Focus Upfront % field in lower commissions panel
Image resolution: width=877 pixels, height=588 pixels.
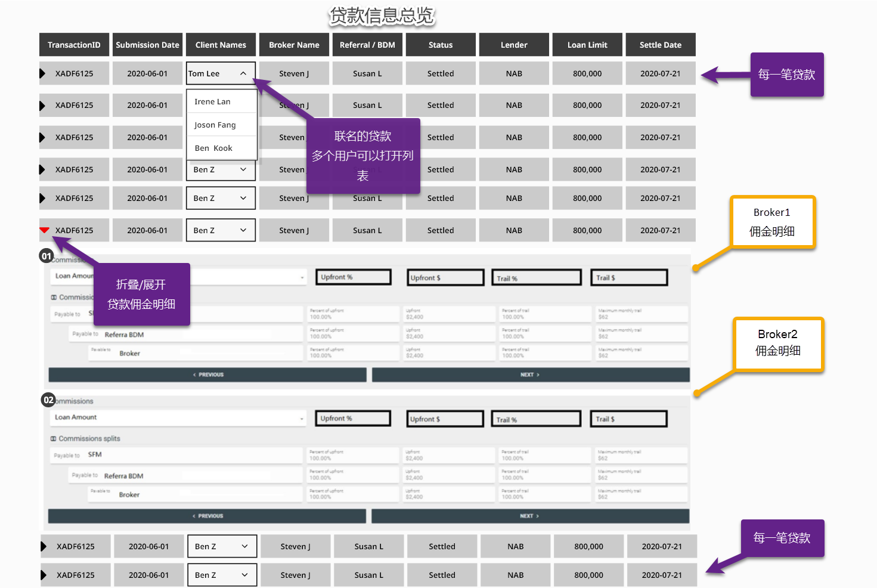(353, 419)
